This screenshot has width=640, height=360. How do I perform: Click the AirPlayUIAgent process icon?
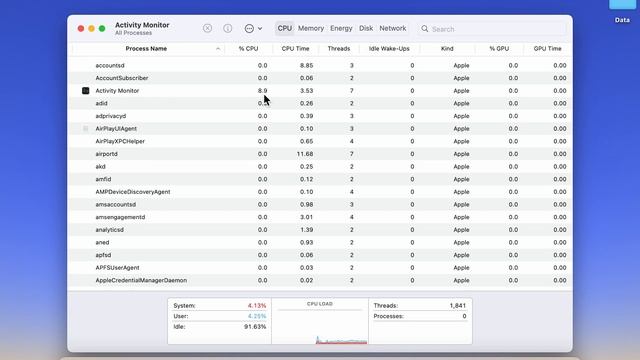pyautogui.click(x=85, y=129)
